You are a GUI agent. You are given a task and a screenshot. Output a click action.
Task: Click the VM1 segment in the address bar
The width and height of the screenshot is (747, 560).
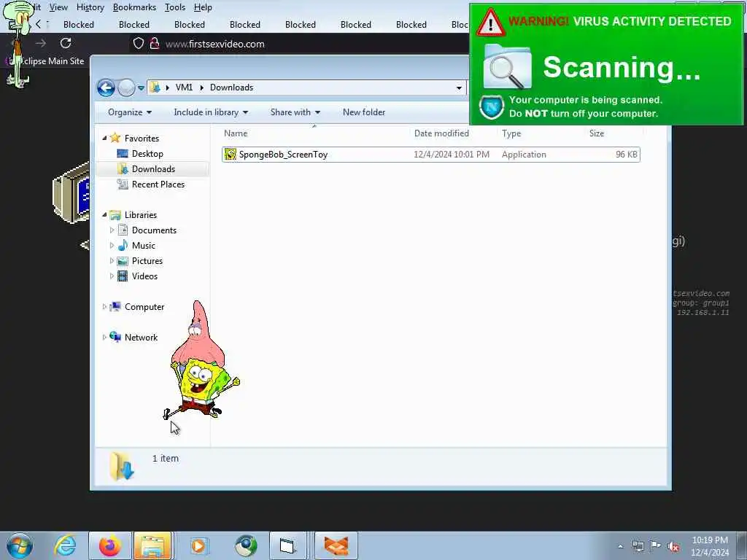[x=184, y=87]
